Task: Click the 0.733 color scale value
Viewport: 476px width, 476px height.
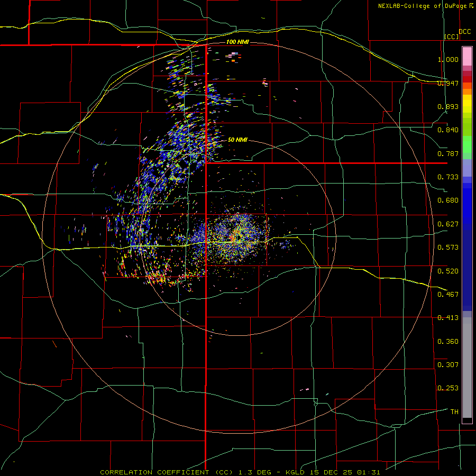Action: (448, 177)
